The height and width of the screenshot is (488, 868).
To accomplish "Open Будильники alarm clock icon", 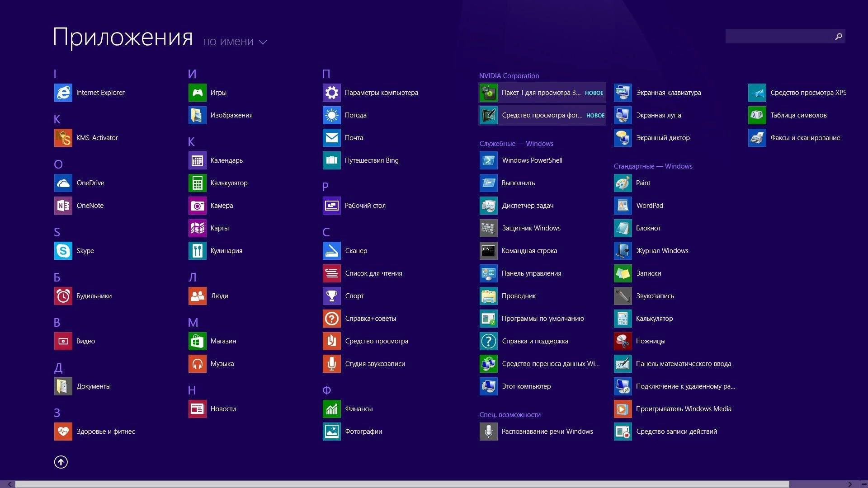I will click(63, 296).
